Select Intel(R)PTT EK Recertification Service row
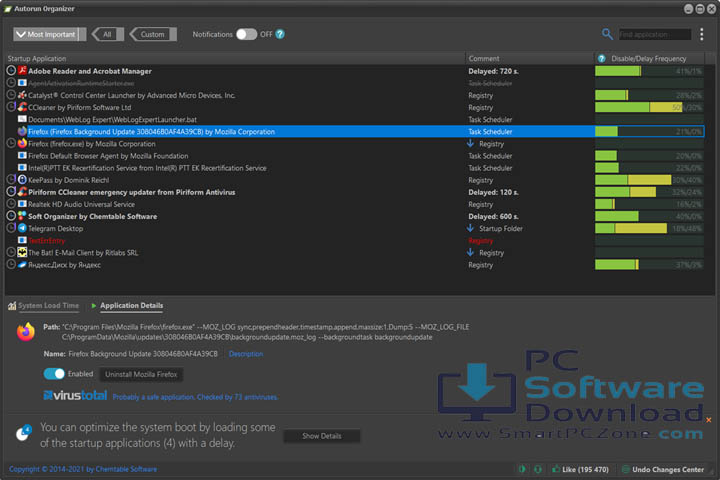Viewport: 720px width, 480px height. (354, 168)
